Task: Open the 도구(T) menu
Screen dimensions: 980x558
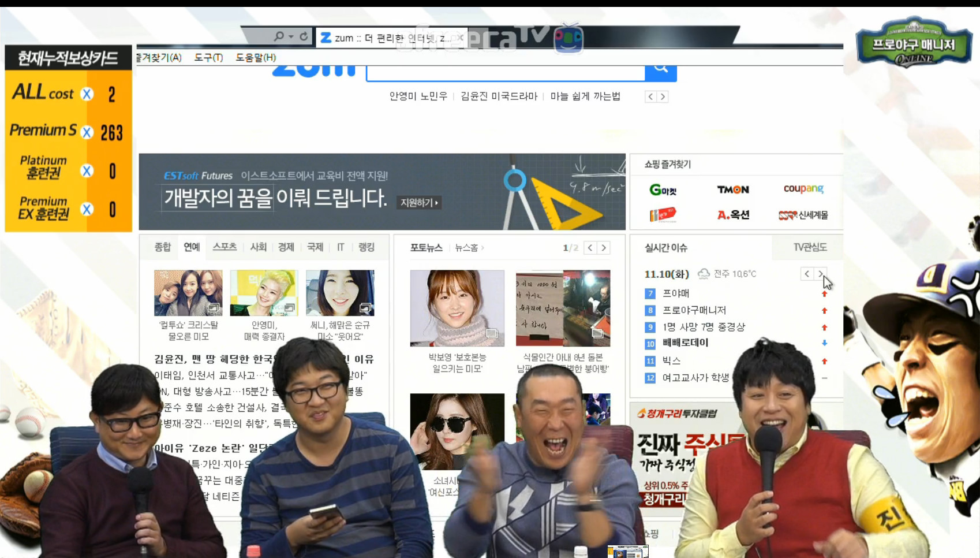Action: click(x=208, y=57)
